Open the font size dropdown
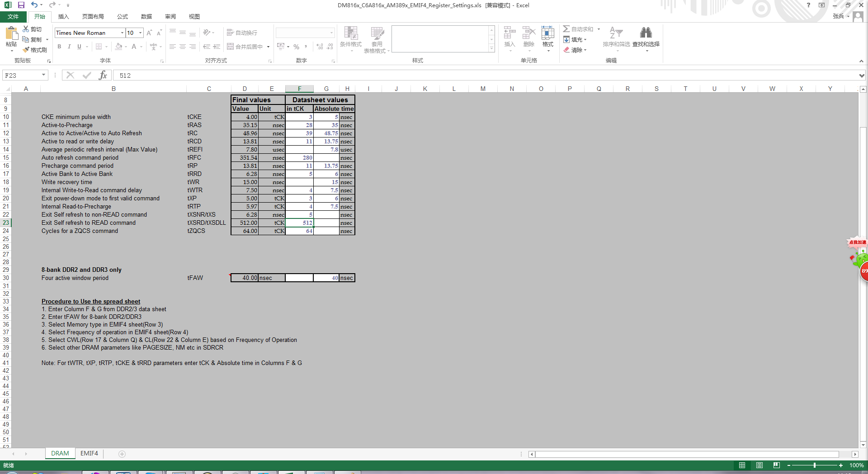 (141, 33)
